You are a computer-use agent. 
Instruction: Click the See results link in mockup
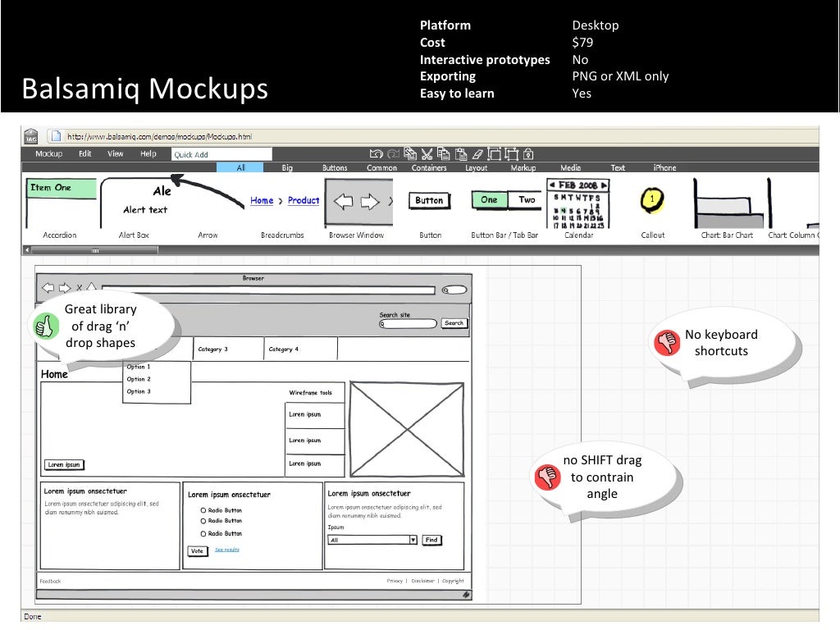click(x=227, y=550)
